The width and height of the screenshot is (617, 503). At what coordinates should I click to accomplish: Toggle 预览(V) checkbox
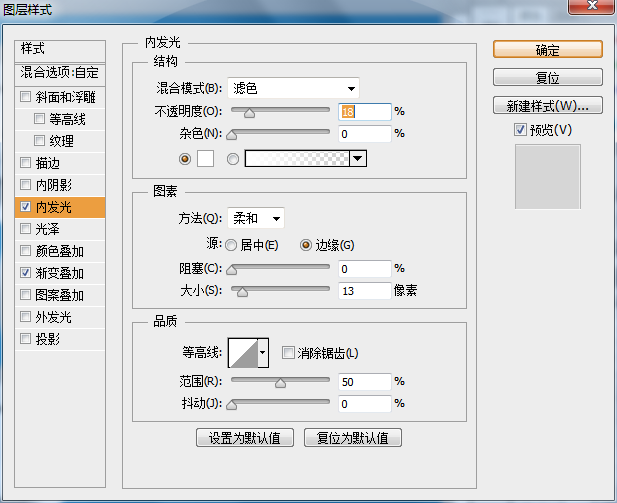[520, 129]
